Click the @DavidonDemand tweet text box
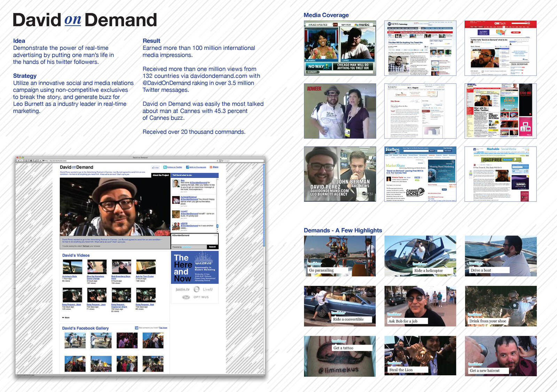This screenshot has height=392, width=557. click(195, 239)
